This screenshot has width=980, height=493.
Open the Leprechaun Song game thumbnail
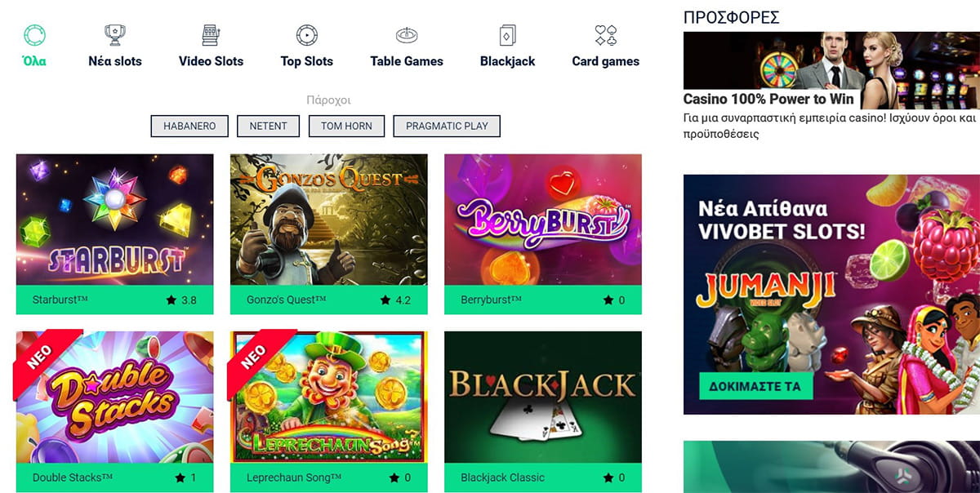329,397
